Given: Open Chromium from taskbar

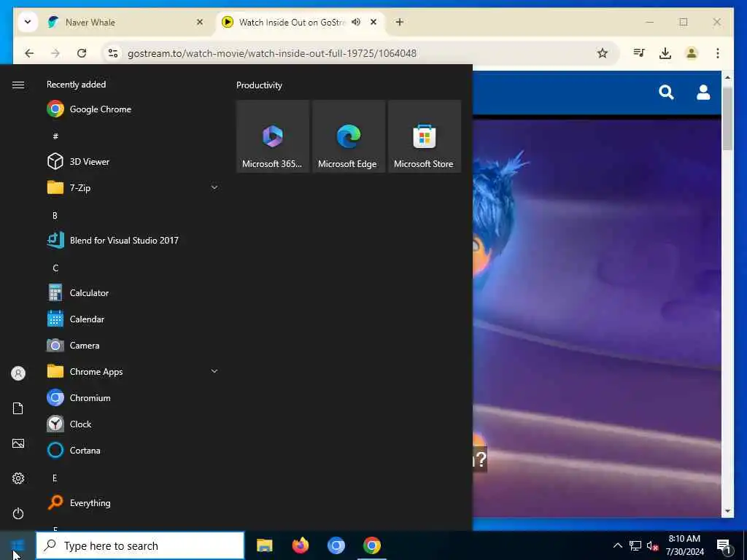Looking at the screenshot, I should click(x=336, y=545).
